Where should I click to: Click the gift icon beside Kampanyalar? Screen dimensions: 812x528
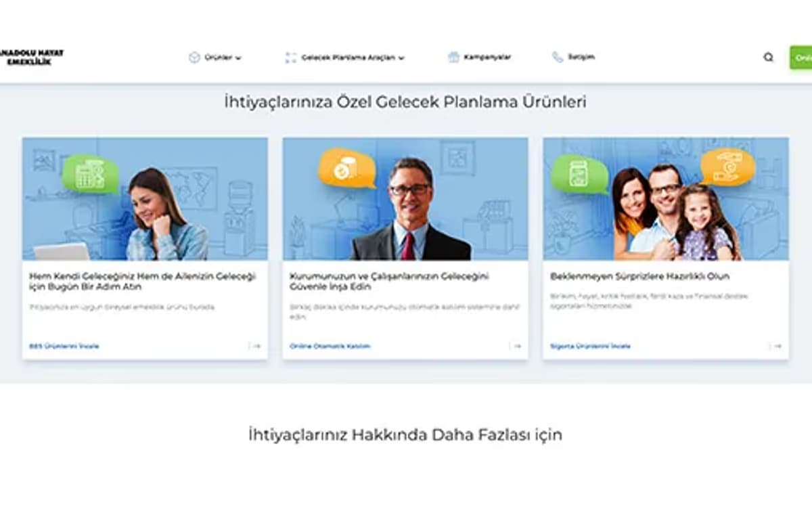click(x=454, y=57)
